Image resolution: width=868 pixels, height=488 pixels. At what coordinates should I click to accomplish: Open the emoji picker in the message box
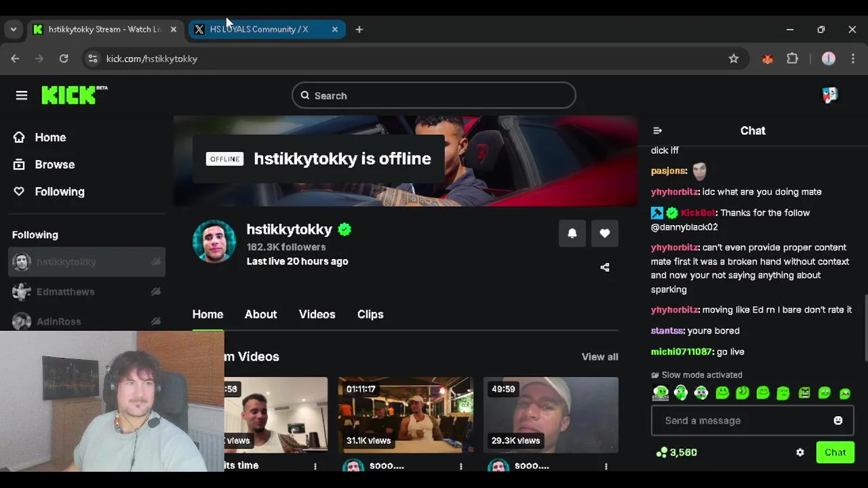838,421
